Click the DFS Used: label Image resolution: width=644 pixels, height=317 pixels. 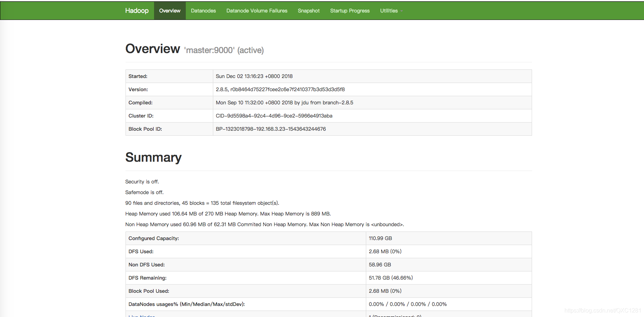point(141,251)
